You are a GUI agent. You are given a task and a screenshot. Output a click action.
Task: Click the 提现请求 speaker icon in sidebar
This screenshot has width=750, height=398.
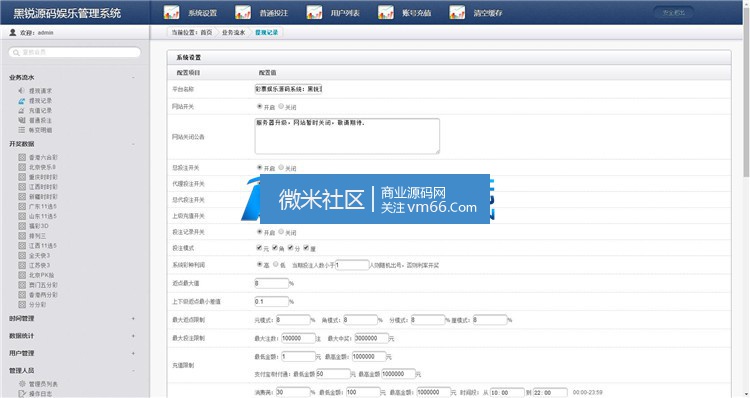22,90
